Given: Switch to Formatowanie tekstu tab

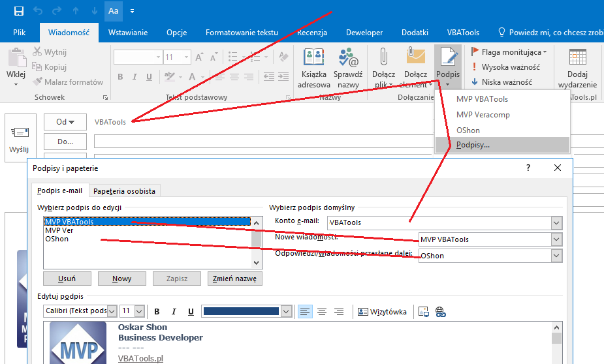Looking at the screenshot, I should click(x=242, y=33).
